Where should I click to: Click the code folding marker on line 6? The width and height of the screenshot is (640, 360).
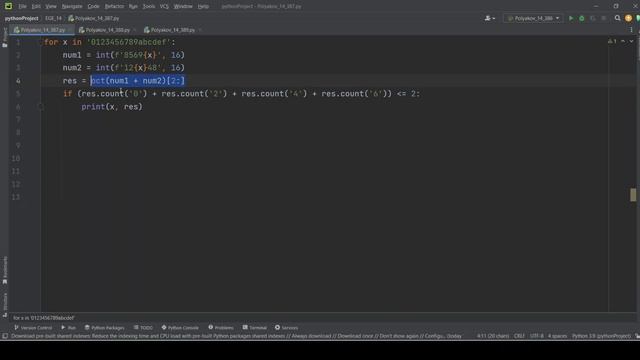pos(41,107)
